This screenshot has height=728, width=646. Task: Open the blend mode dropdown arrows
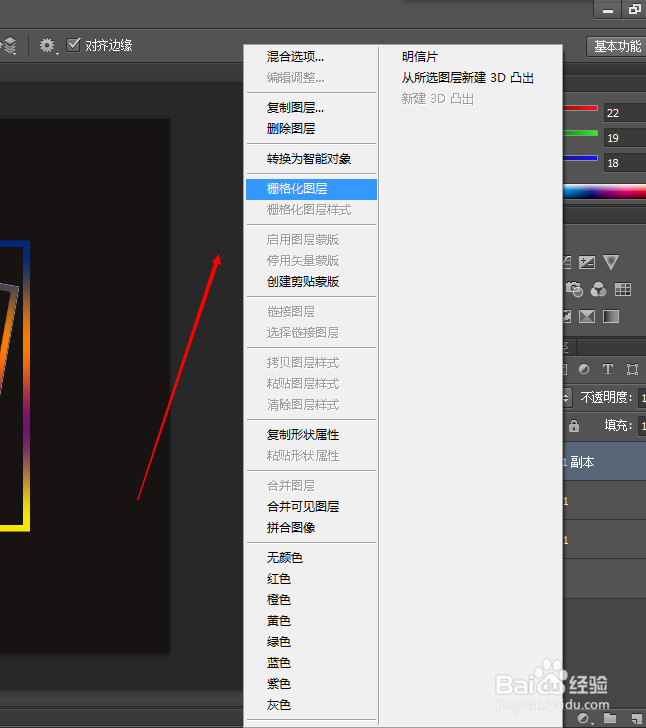point(566,397)
